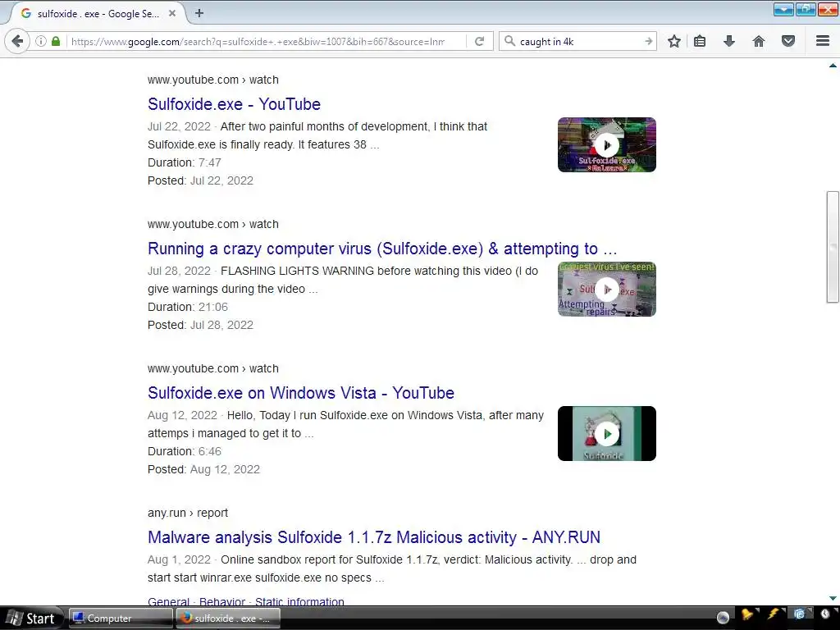Click the magnifier icon in search box
The height and width of the screenshot is (630, 840).
(x=509, y=41)
